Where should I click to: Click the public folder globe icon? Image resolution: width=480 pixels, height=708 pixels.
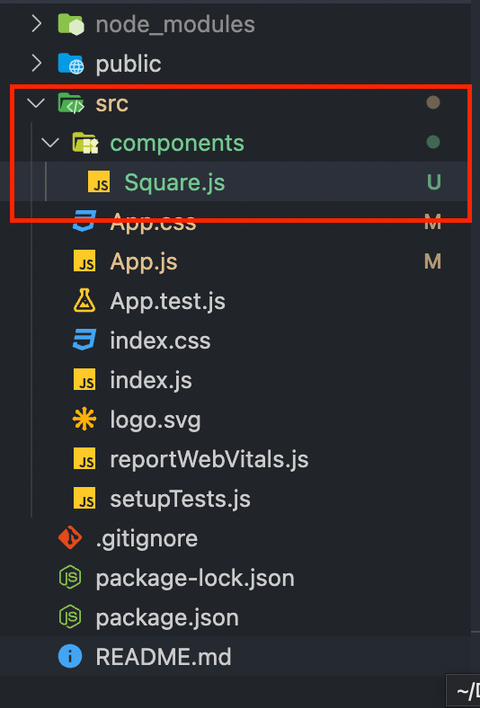point(71,64)
